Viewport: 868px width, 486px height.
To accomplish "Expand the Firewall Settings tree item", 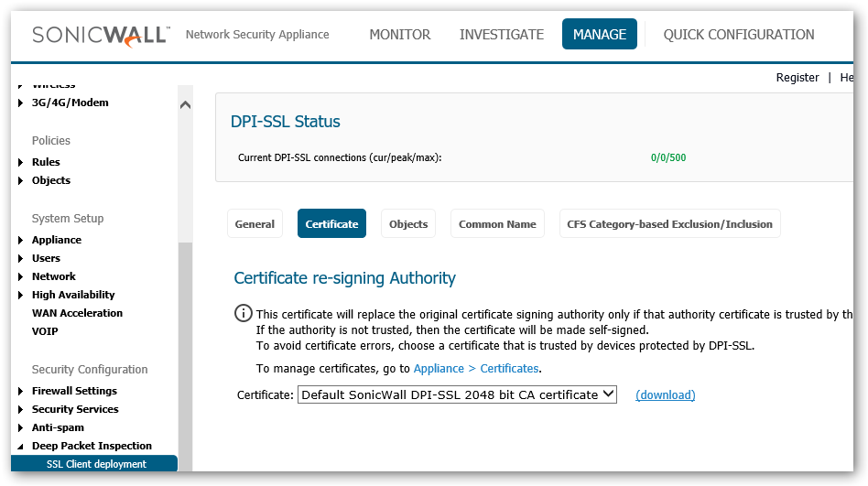I will 74,391.
